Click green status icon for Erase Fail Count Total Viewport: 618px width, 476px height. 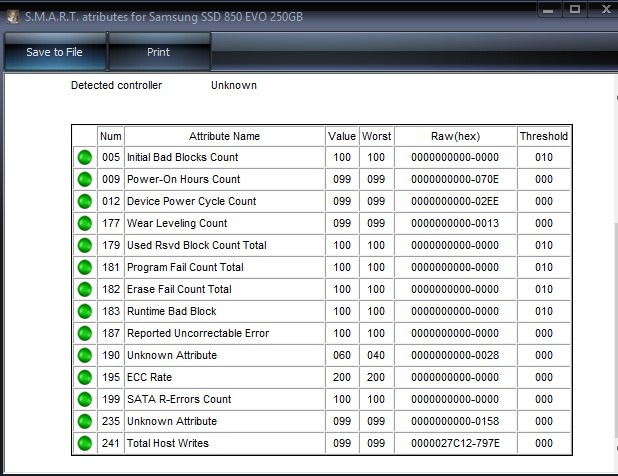(85, 290)
